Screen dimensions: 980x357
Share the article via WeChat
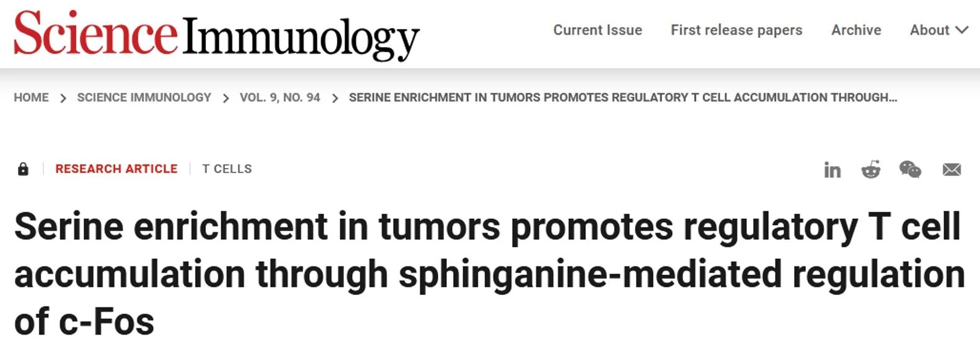point(909,169)
